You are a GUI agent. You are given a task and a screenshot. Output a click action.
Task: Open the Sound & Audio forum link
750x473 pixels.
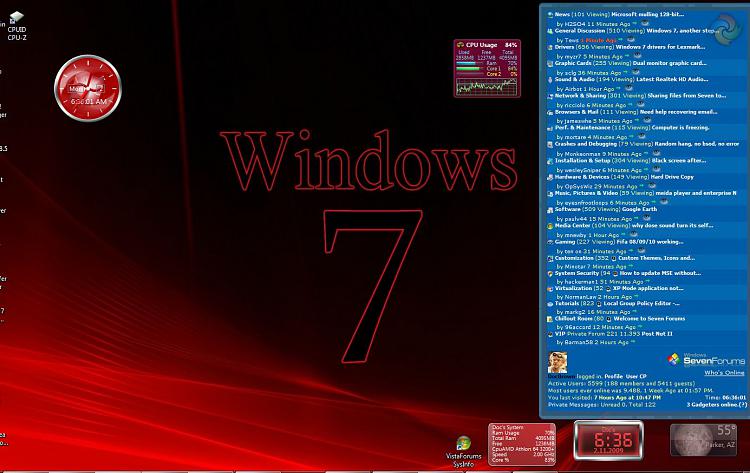[x=574, y=80]
